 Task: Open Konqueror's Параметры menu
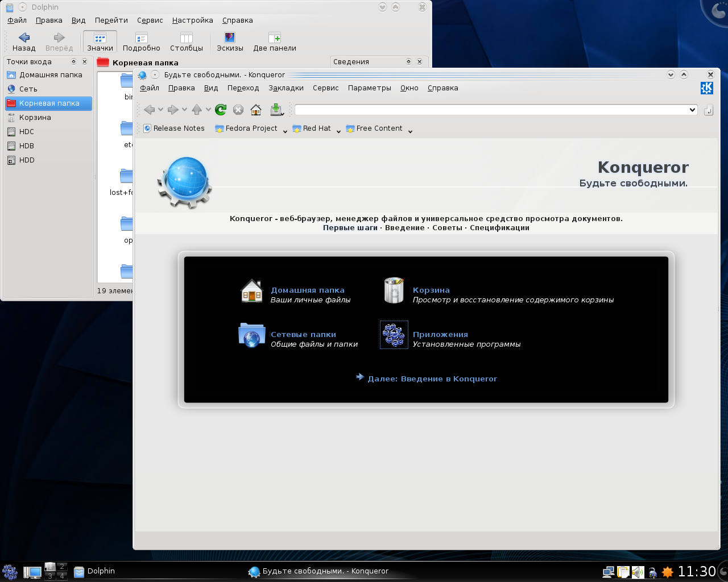[x=370, y=88]
